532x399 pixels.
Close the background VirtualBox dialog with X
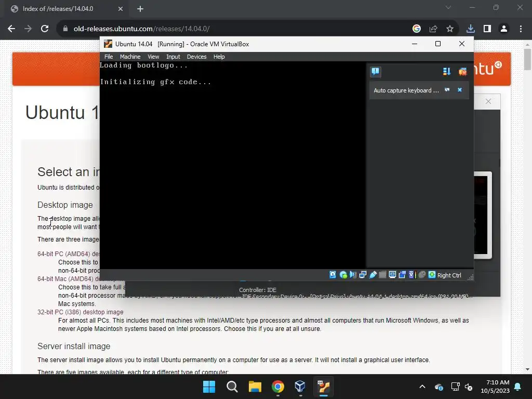coord(488,101)
